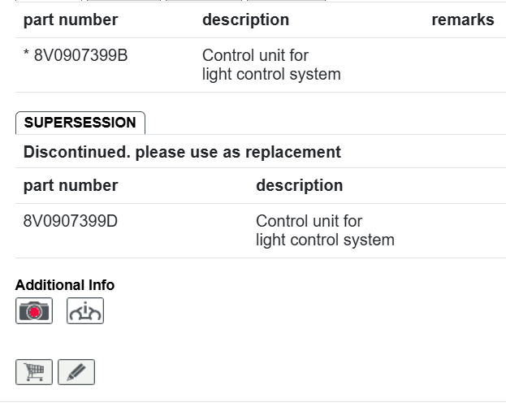Select original part number 8V0907399B
Image resolution: width=506 pixels, height=420 pixels.
(80, 56)
